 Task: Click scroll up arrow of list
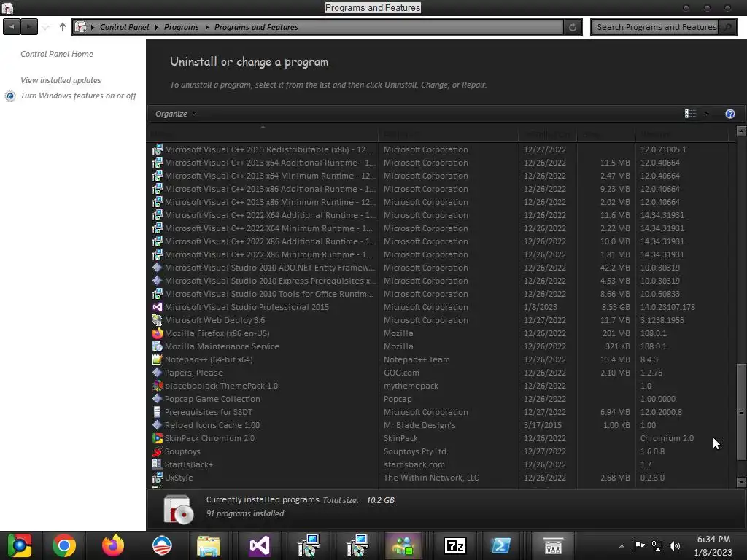[741, 130]
